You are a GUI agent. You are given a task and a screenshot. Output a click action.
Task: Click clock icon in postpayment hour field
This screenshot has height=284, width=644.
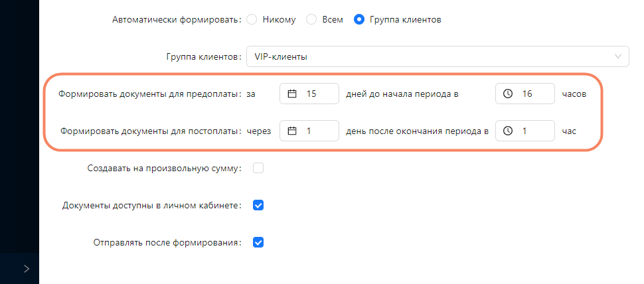coord(508,131)
